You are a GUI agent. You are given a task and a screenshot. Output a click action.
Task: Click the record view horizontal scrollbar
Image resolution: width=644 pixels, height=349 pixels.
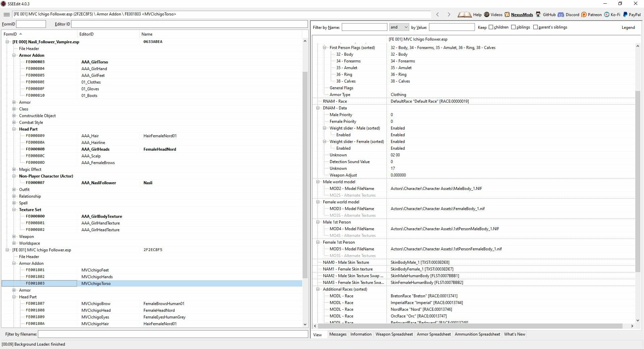[x=470, y=326]
